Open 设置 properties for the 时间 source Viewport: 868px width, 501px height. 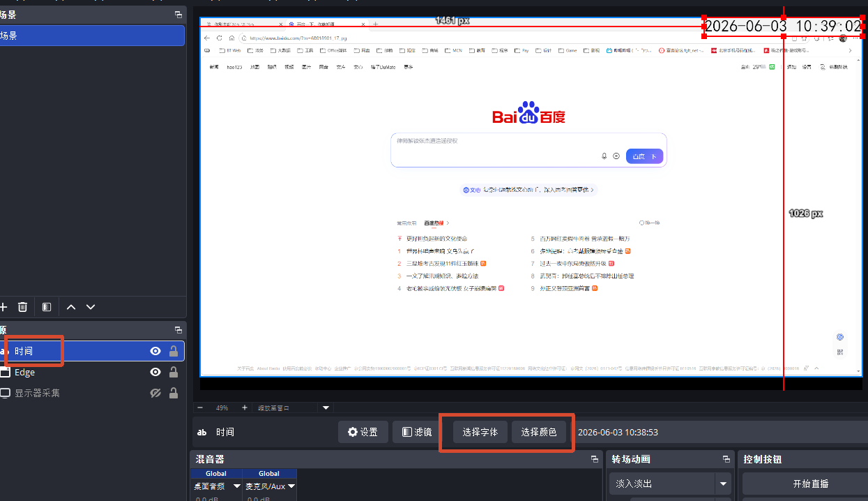(363, 433)
